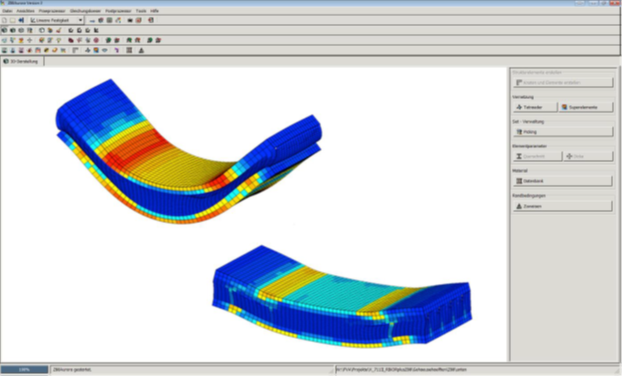Click the red circular icon in third toolbar row
The height and width of the screenshot is (376, 622).
(x=96, y=40)
